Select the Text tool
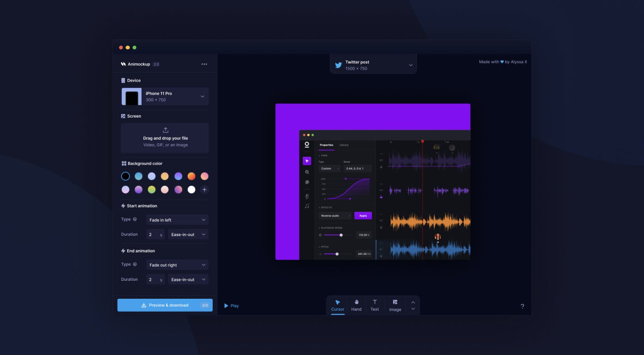The height and width of the screenshot is (355, 644). pos(375,306)
